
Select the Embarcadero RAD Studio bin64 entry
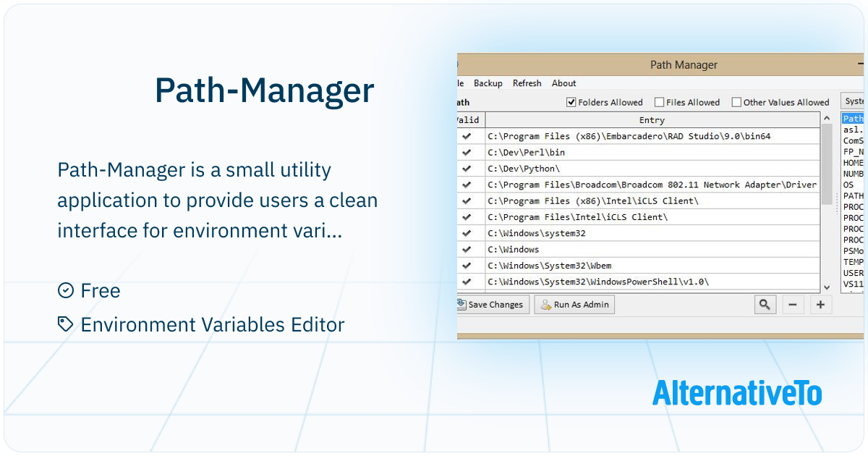click(652, 136)
